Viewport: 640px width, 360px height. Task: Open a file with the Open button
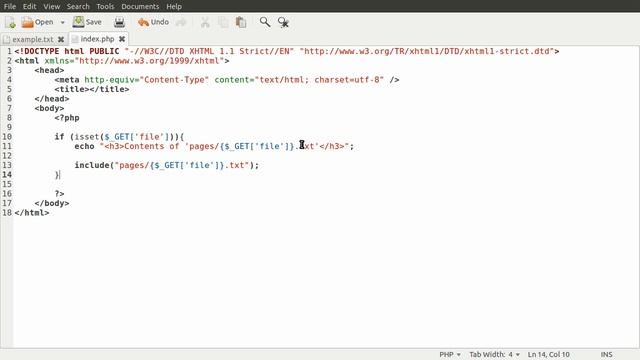[37, 22]
